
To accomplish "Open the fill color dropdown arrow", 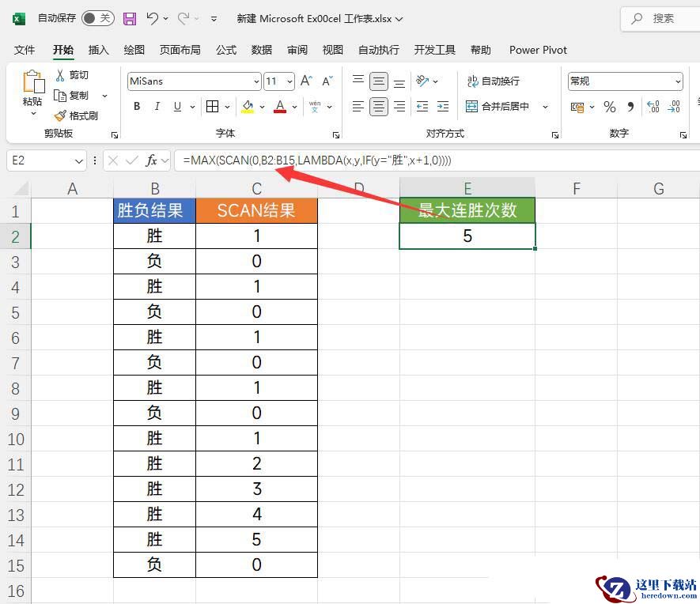I will click(x=262, y=107).
